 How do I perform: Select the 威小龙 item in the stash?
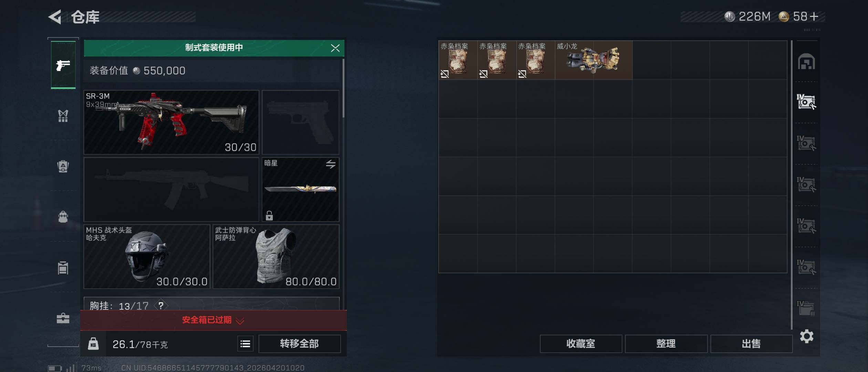click(x=593, y=60)
